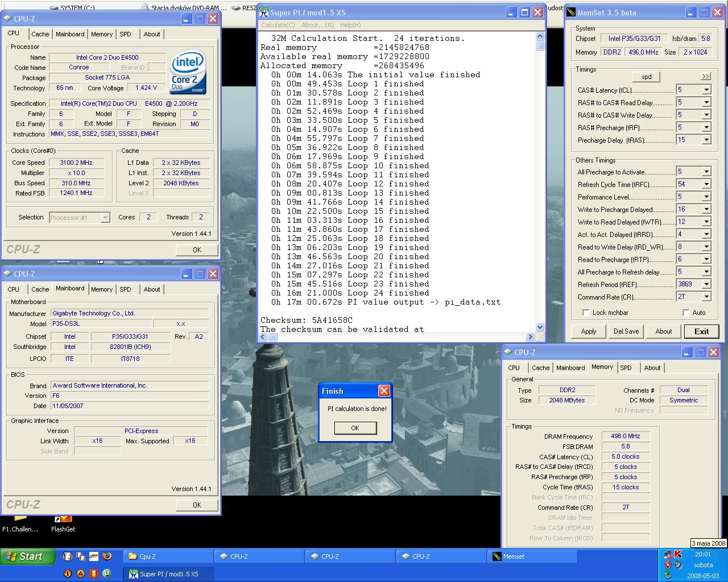
Task: Open the Performance Level dropdown
Action: click(706, 197)
